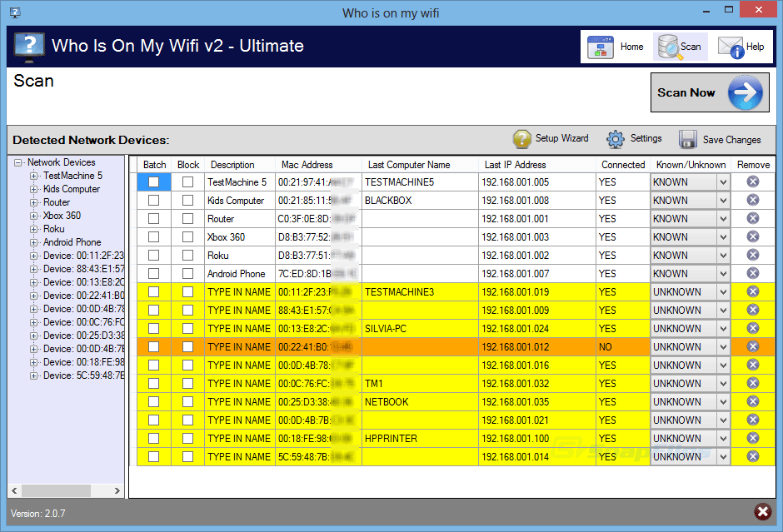Collapse the Network Devices tree root
783x532 pixels.
(x=18, y=163)
